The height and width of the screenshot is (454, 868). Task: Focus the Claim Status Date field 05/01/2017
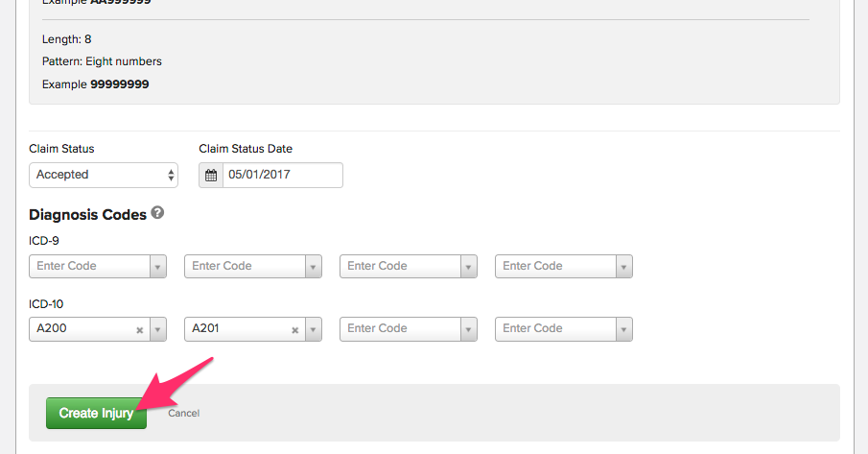coord(282,175)
